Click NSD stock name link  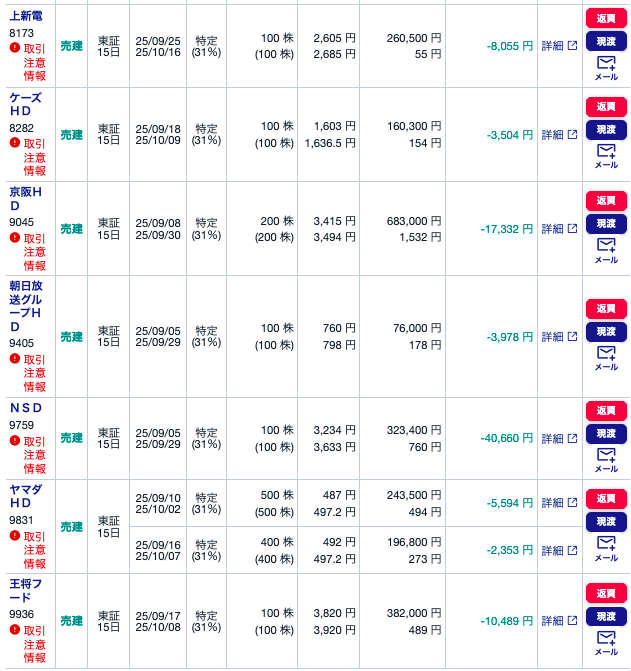tap(26, 408)
